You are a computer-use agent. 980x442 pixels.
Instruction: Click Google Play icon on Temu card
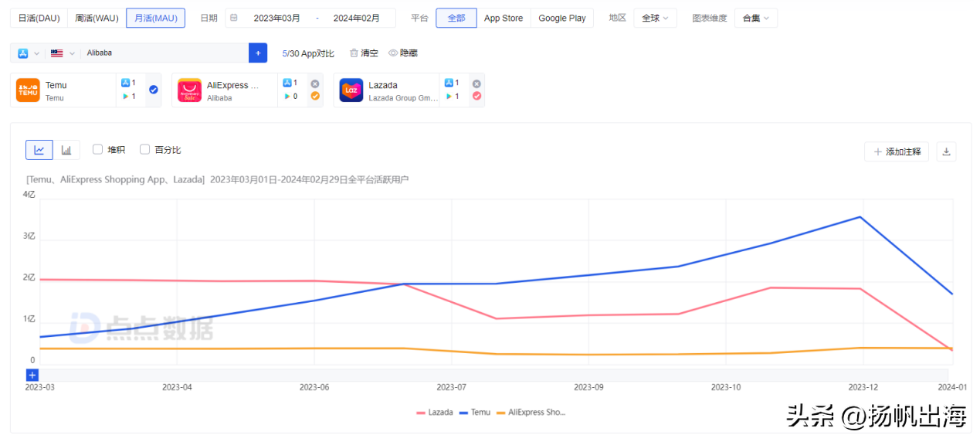point(125,97)
